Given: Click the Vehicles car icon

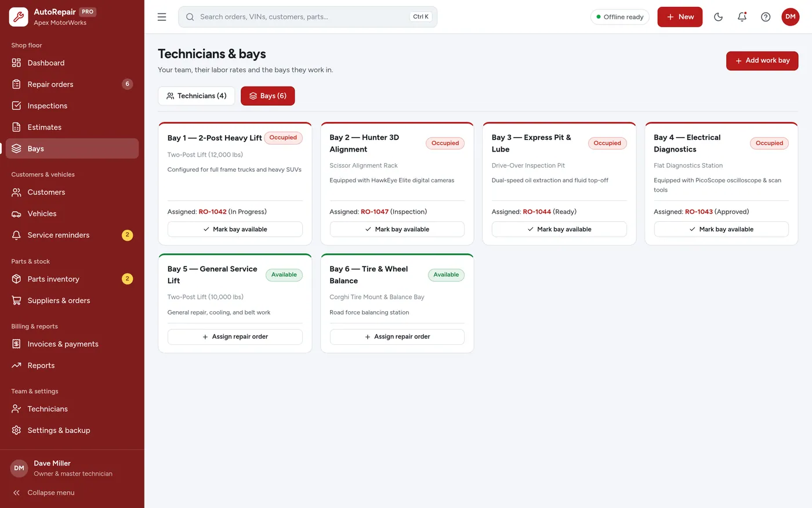Looking at the screenshot, I should (16, 214).
